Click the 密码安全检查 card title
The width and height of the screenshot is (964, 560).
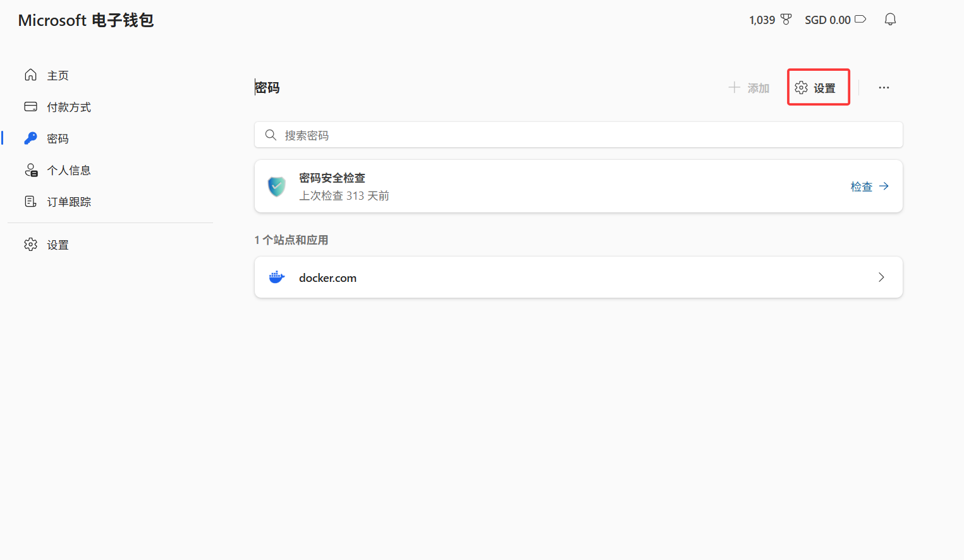point(332,178)
